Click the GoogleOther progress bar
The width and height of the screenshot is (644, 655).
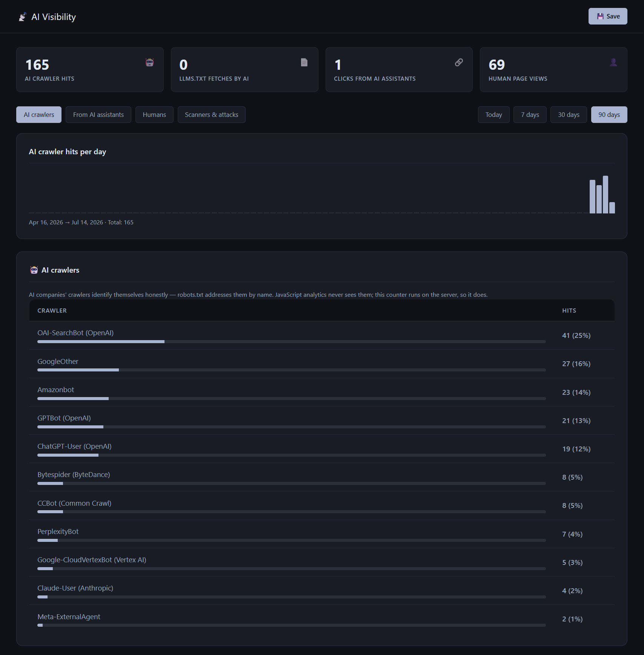click(x=292, y=370)
